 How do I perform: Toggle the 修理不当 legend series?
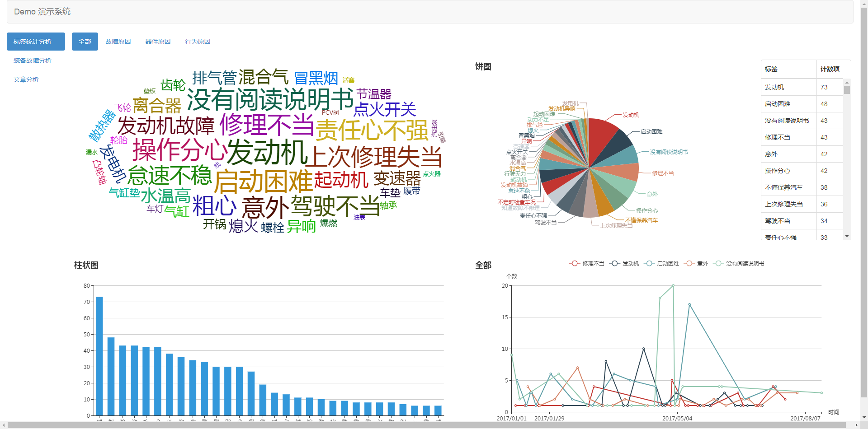(x=587, y=263)
